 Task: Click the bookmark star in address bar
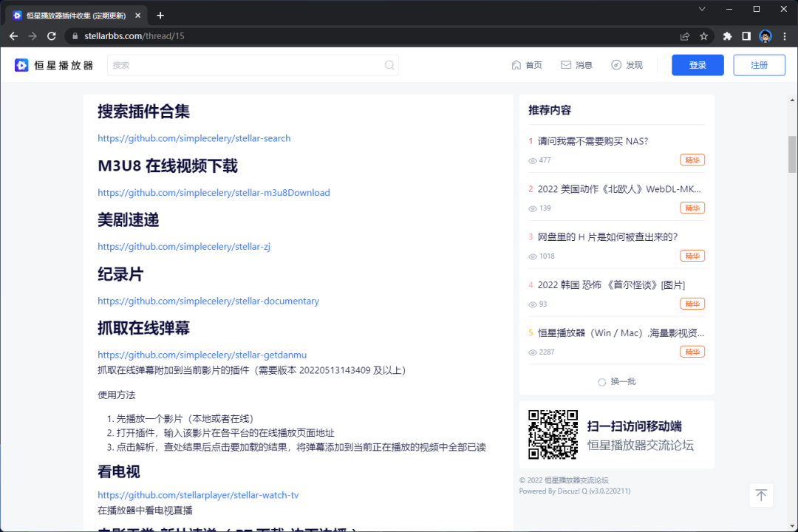point(703,35)
